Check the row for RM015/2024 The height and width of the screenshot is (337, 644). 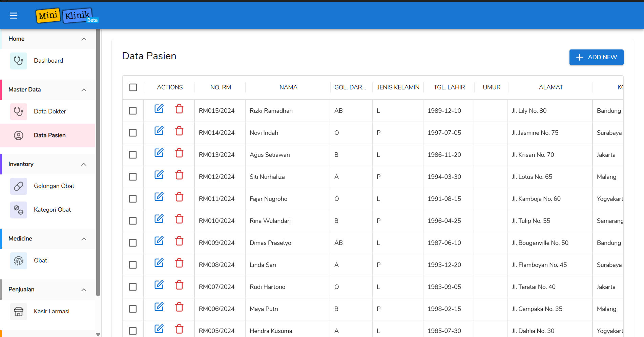pyautogui.click(x=133, y=111)
